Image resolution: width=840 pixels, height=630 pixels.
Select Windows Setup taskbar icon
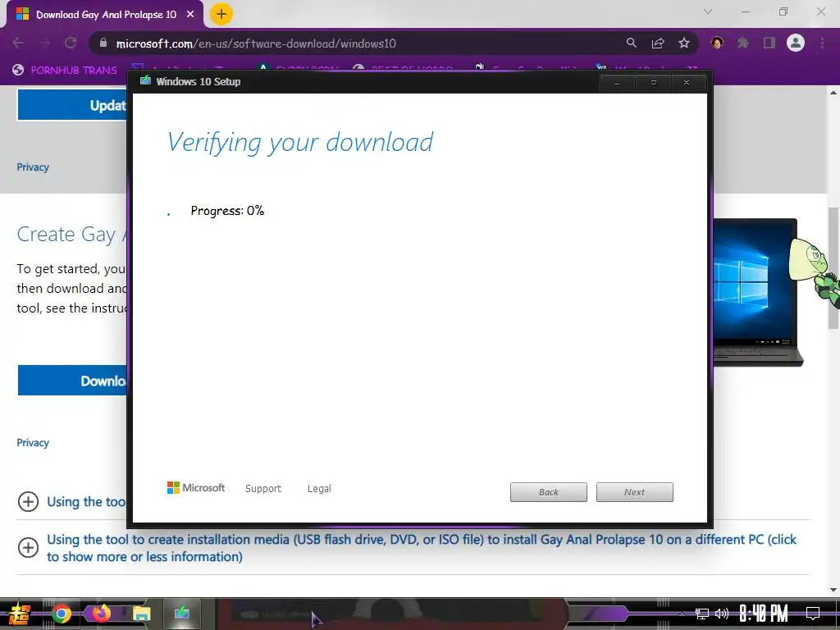[182, 614]
